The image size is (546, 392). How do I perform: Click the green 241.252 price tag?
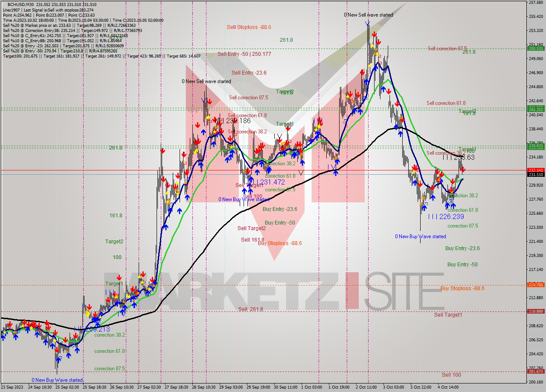(536, 110)
